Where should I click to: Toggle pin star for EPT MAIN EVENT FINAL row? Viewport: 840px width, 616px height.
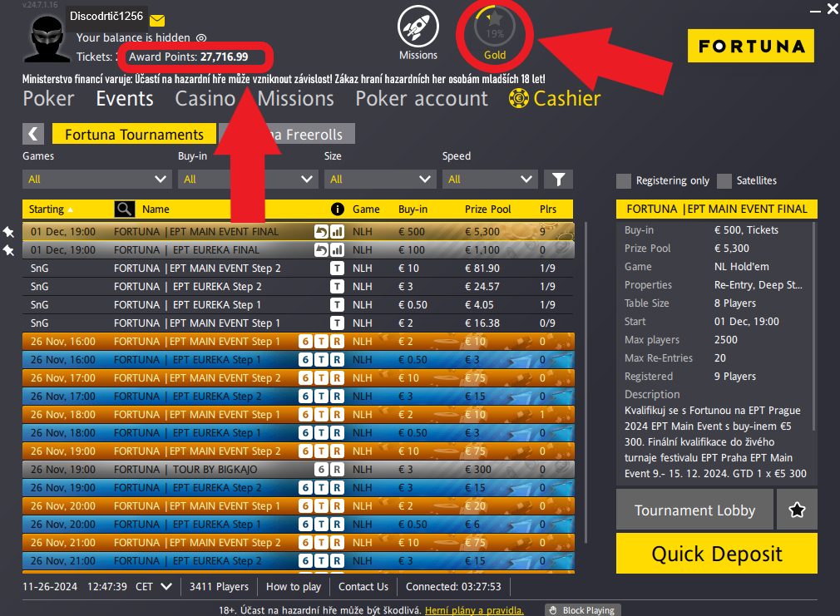coord(8,232)
